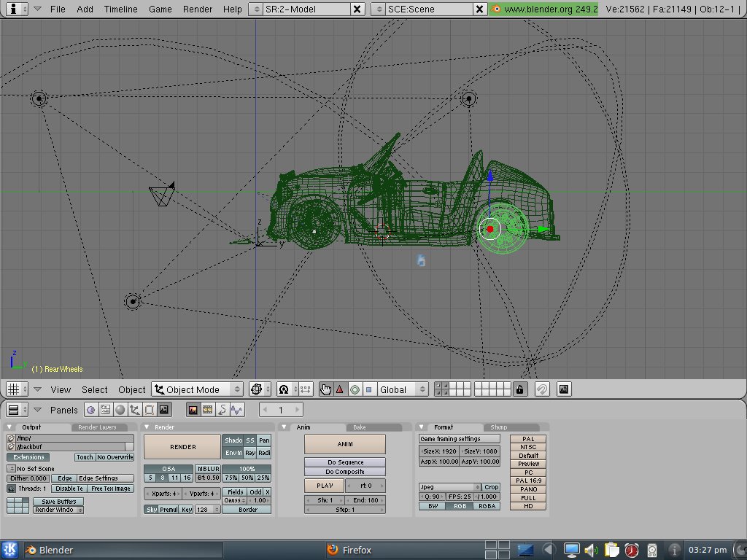Image resolution: width=747 pixels, height=560 pixels.
Task: Open the Select menu in 3D header
Action: pos(94,390)
